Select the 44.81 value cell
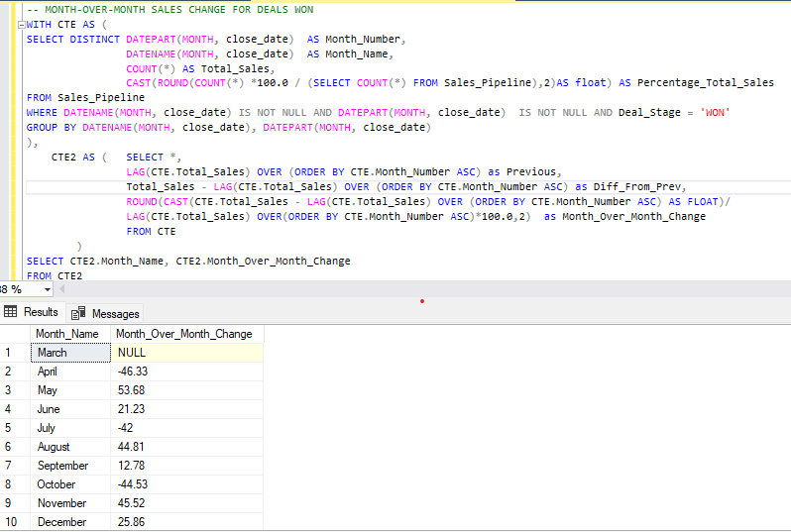 186,447
